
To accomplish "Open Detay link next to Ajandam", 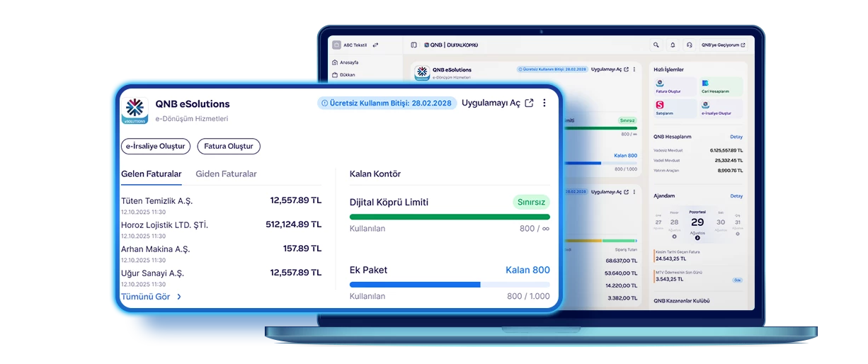I will pyautogui.click(x=736, y=196).
